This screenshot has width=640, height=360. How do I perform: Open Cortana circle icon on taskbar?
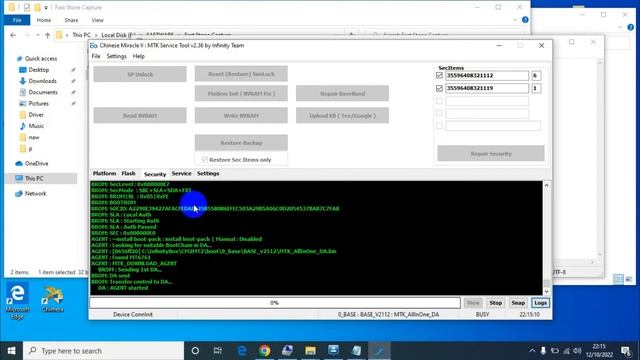[x=195, y=351]
